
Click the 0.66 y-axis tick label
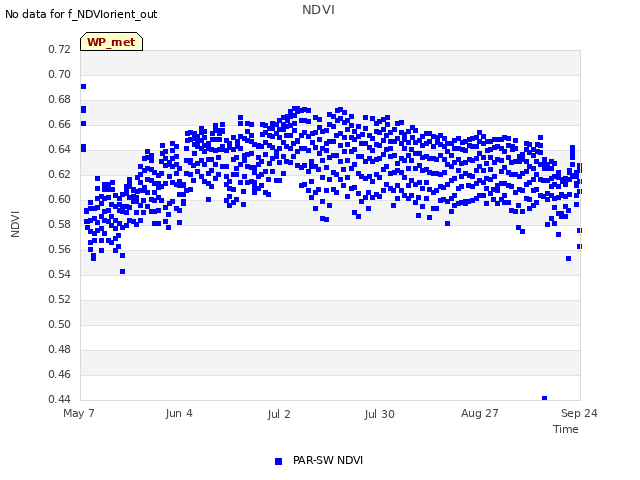60,124
